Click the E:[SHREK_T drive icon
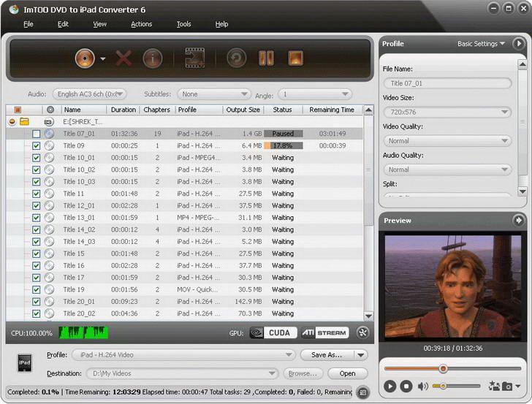Screen dimensions: 532x404 coord(49,122)
